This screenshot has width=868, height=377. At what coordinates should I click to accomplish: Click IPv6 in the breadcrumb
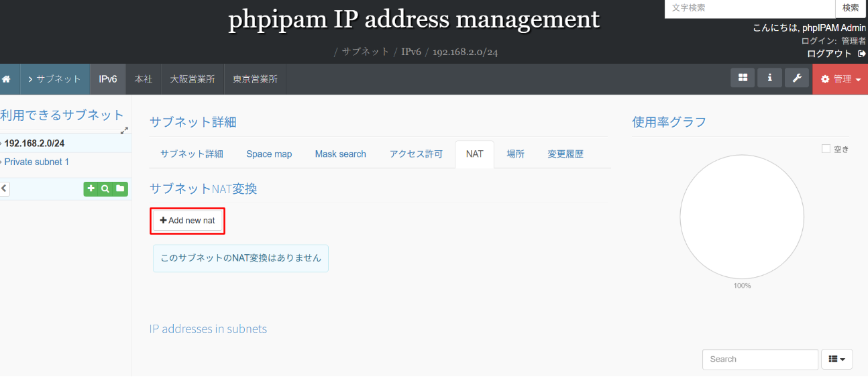[411, 52]
